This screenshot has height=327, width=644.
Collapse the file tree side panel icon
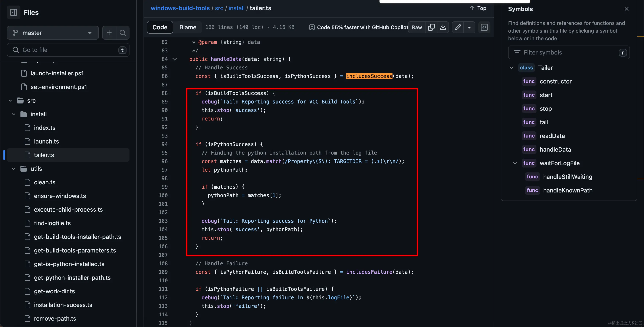pos(13,12)
